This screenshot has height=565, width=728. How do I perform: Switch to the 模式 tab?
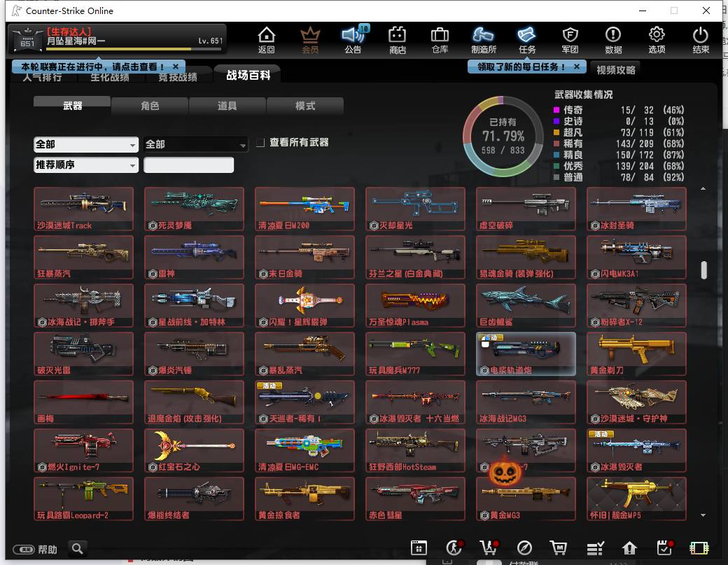(305, 106)
